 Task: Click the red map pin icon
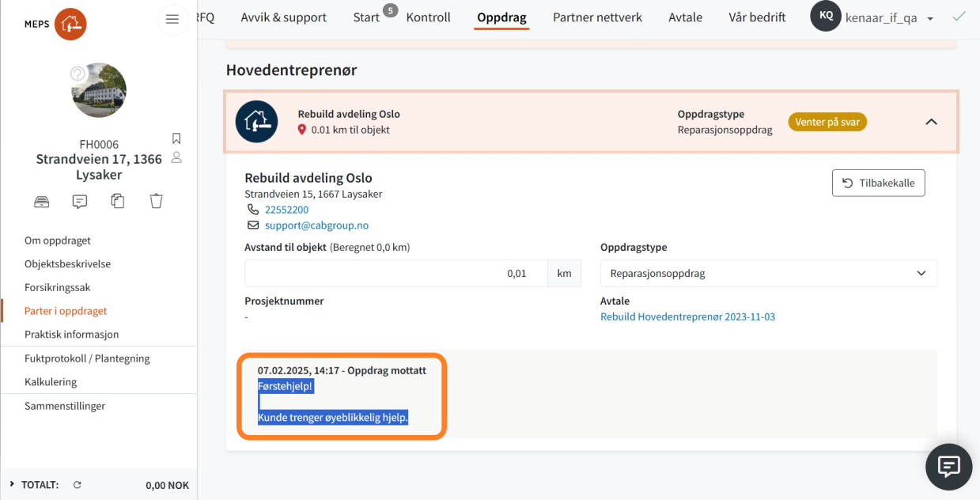tap(302, 130)
